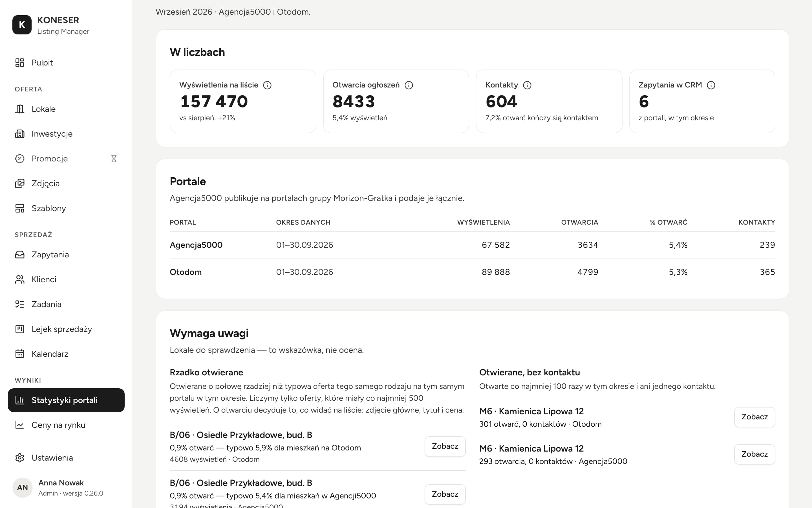Viewport: 812px width, 508px height.
Task: Click the 365 kontakty cell for Otodom
Action: tap(767, 272)
